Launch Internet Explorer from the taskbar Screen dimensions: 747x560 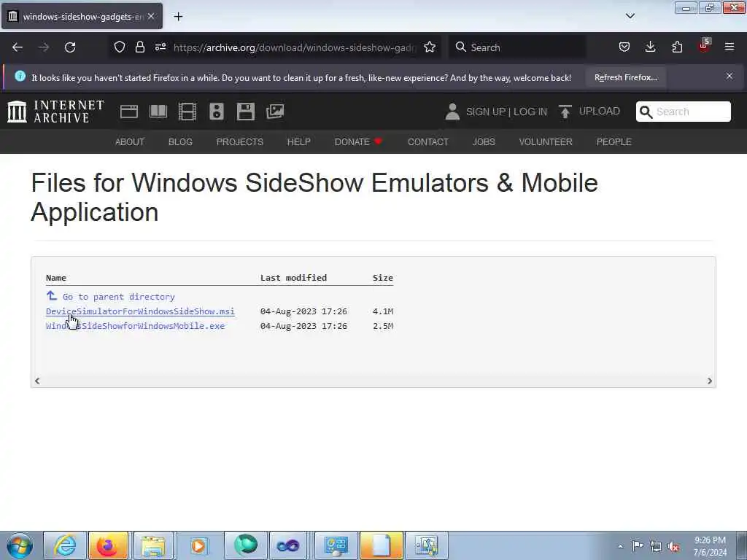[x=65, y=545]
